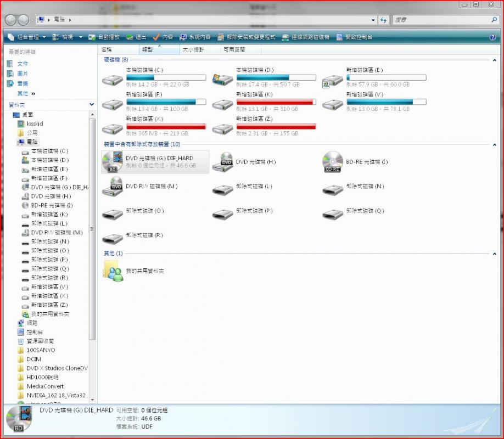Screen dimensions: 504x439
Task: Open the 組合管理 organize menu
Action: (27, 37)
